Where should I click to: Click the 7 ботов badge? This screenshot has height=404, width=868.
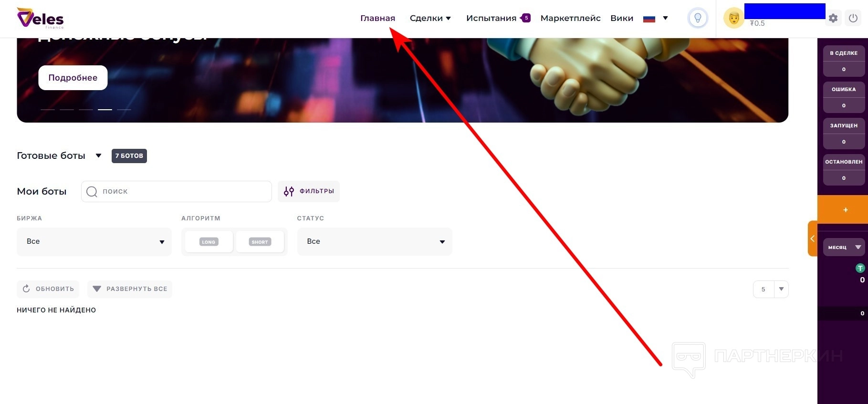[129, 156]
